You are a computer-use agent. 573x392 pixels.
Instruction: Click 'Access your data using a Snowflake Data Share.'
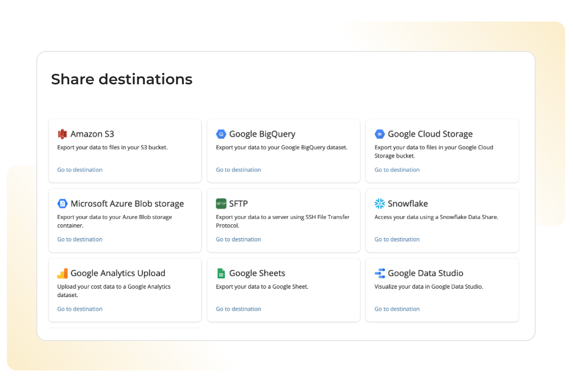point(436,217)
